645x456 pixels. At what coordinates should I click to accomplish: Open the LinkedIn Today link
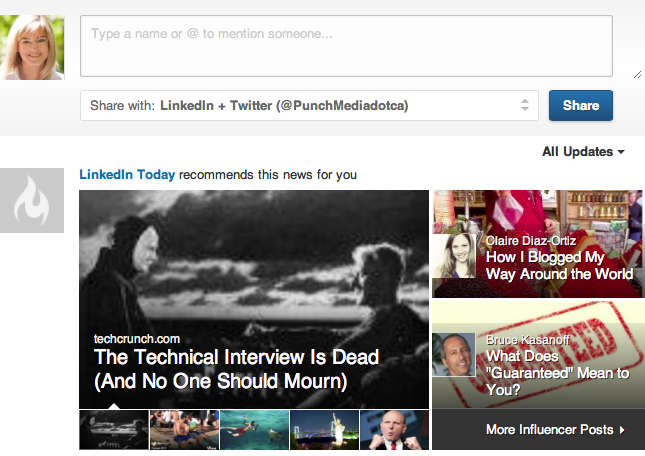127,175
